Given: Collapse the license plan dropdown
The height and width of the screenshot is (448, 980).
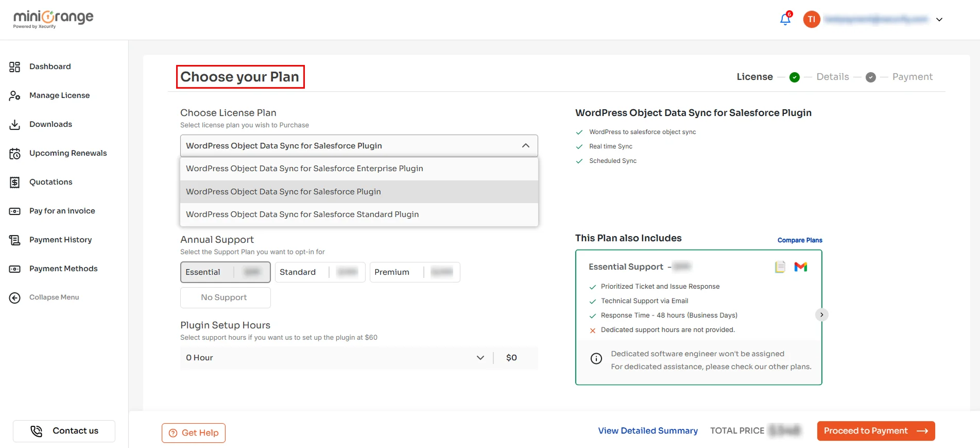Looking at the screenshot, I should tap(526, 146).
